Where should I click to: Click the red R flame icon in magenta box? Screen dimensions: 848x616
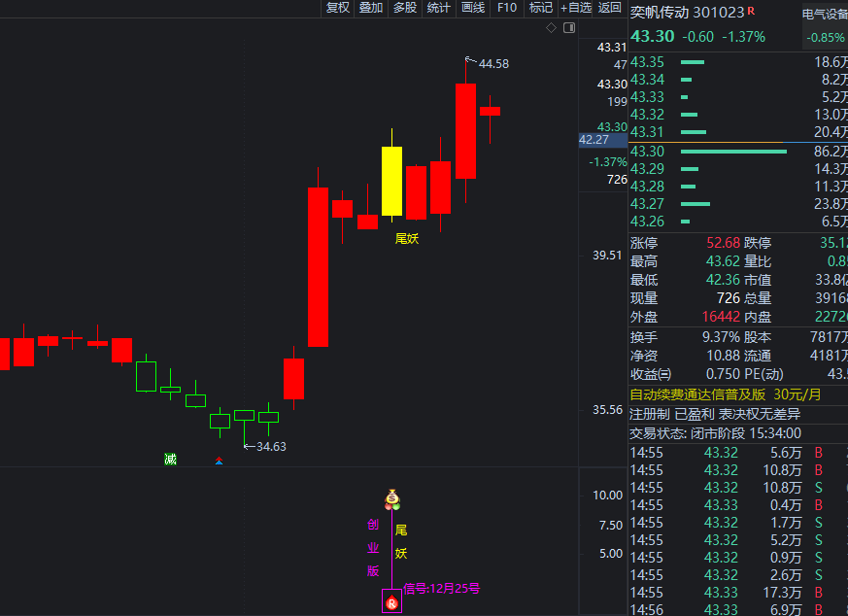coord(391,603)
